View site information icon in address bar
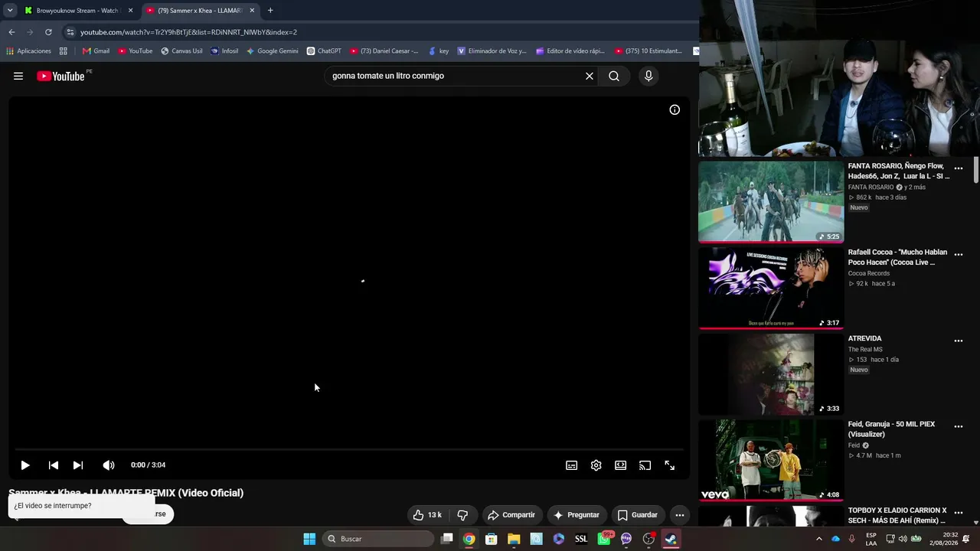 tap(70, 32)
